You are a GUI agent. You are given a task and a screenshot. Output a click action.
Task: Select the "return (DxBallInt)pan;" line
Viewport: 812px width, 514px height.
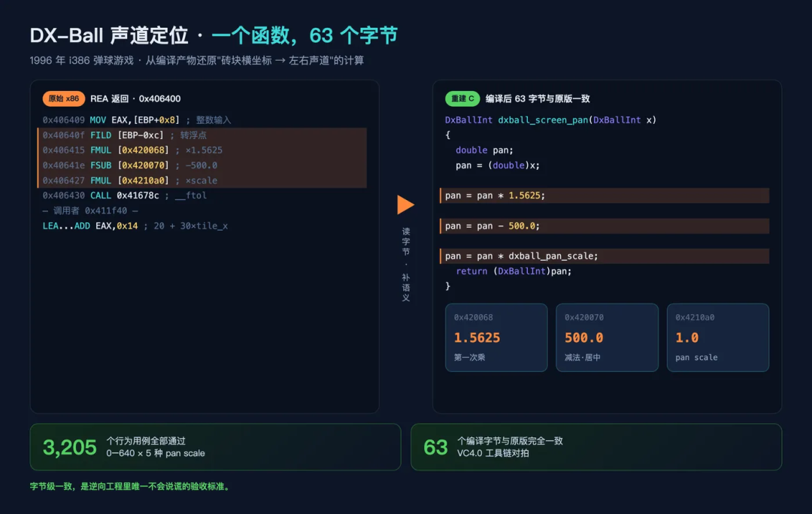(x=514, y=271)
